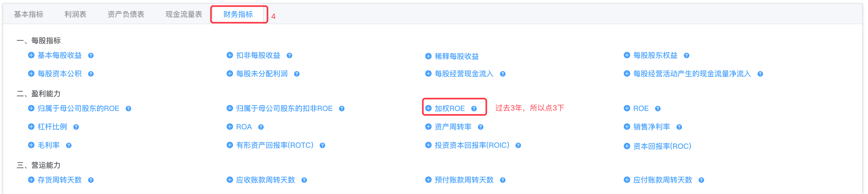Go to the 现金流量表 tab

click(184, 14)
